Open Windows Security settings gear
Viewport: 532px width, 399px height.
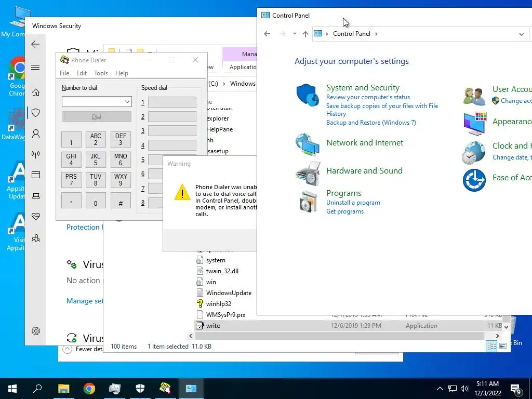(x=36, y=331)
